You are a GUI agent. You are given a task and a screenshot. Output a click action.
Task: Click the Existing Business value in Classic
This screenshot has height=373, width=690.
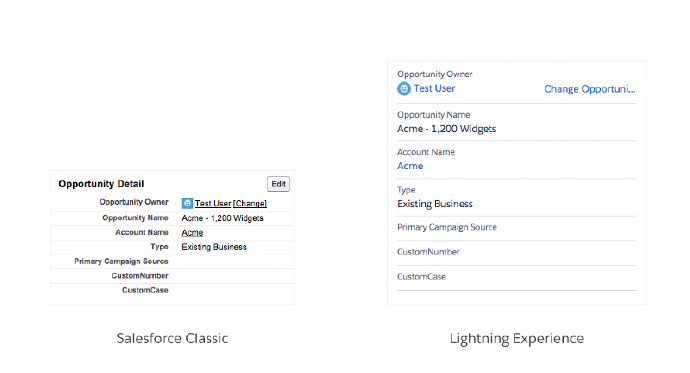pos(214,247)
